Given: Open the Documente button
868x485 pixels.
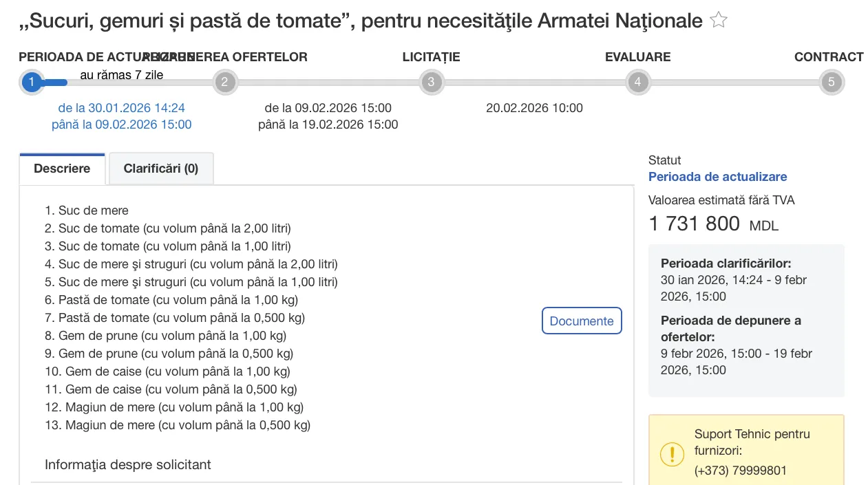Looking at the screenshot, I should pos(582,321).
